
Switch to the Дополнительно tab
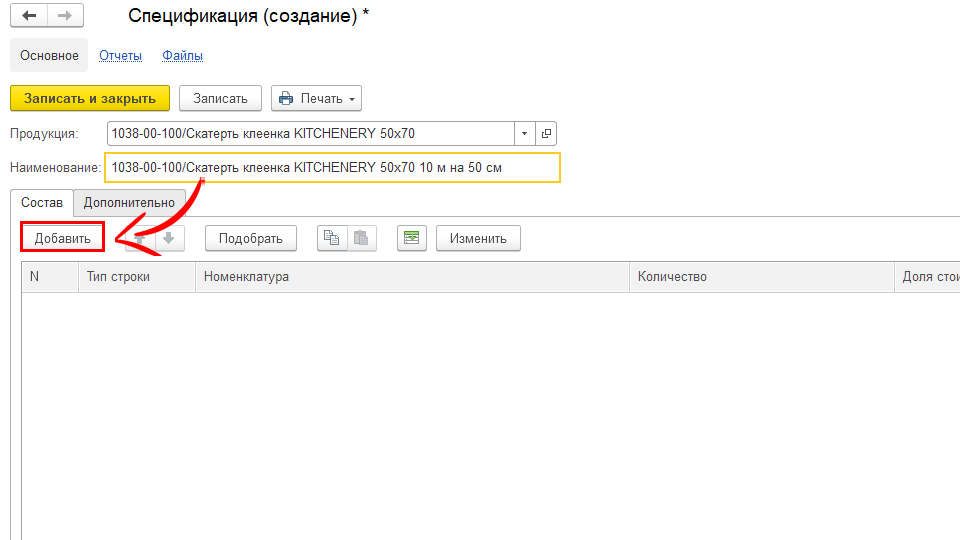pos(129,202)
